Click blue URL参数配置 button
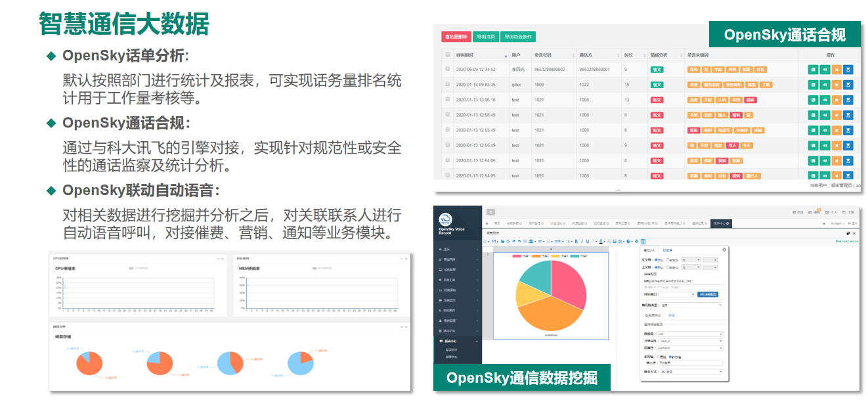Image resolution: width=868 pixels, height=400 pixels. [x=707, y=294]
